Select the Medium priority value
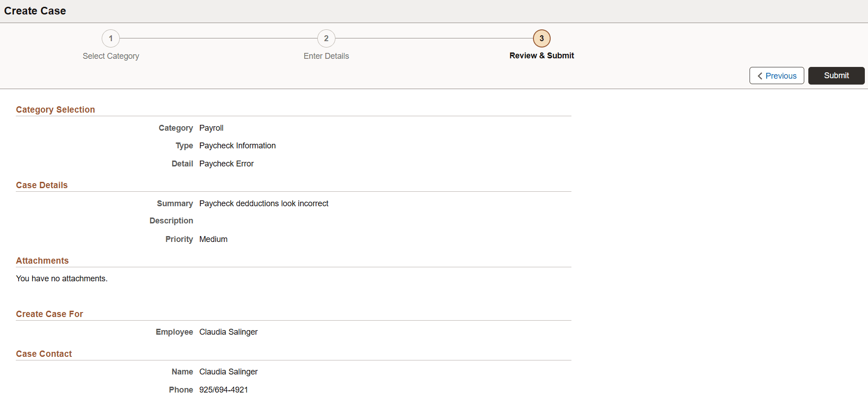The width and height of the screenshot is (868, 412). [x=213, y=239]
